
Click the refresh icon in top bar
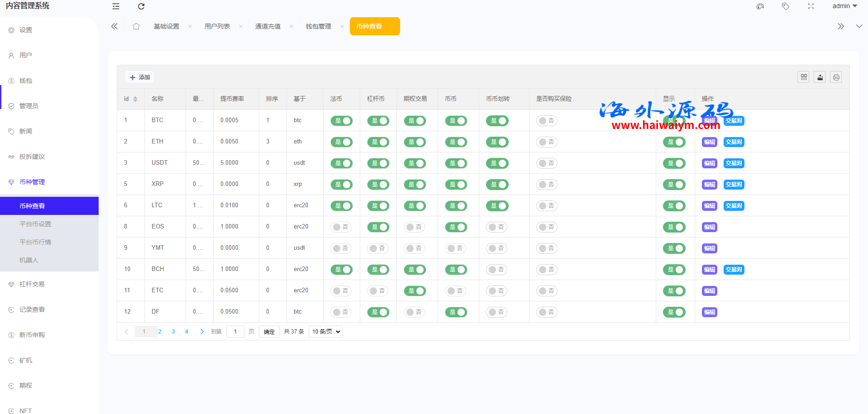click(141, 6)
